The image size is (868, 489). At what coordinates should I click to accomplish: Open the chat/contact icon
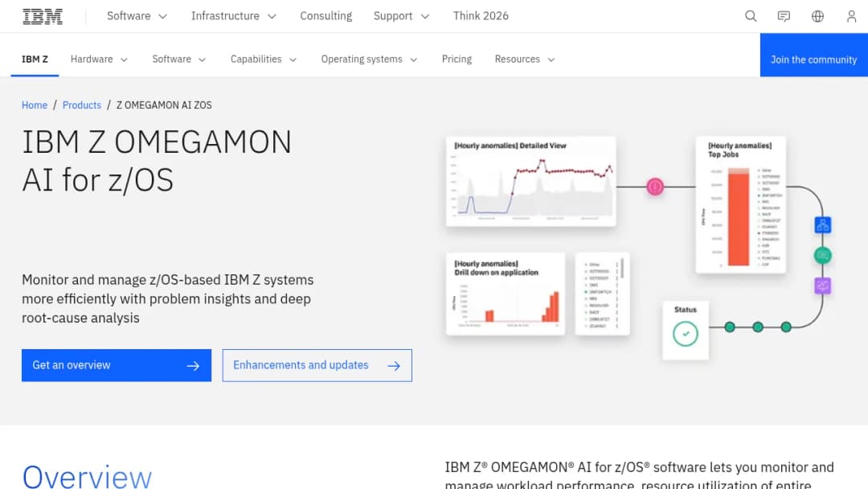pyautogui.click(x=784, y=16)
